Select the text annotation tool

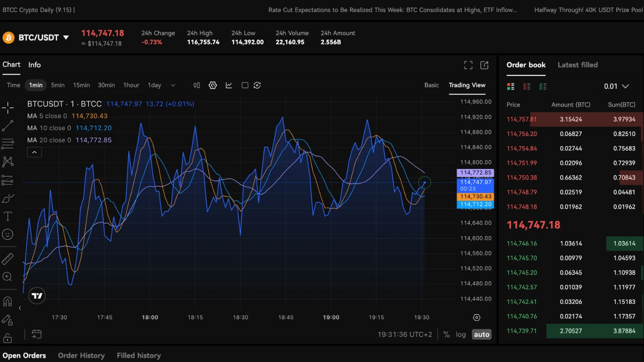tap(8, 216)
